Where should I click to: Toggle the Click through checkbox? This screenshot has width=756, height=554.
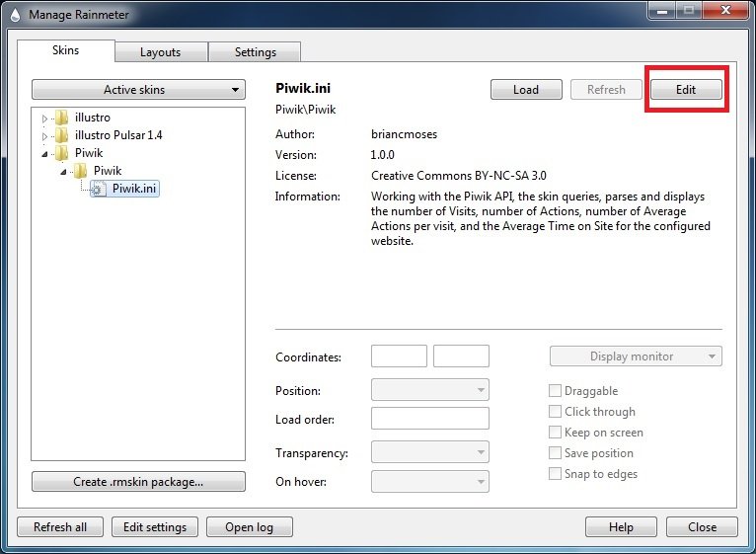(x=555, y=411)
